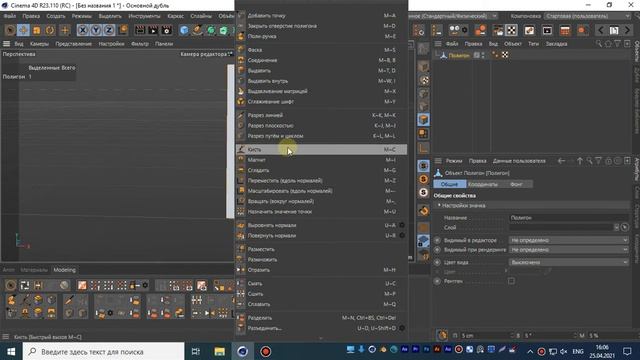Open Render Settings clapperboard gear icon
The height and width of the screenshot is (360, 640).
[167, 30]
